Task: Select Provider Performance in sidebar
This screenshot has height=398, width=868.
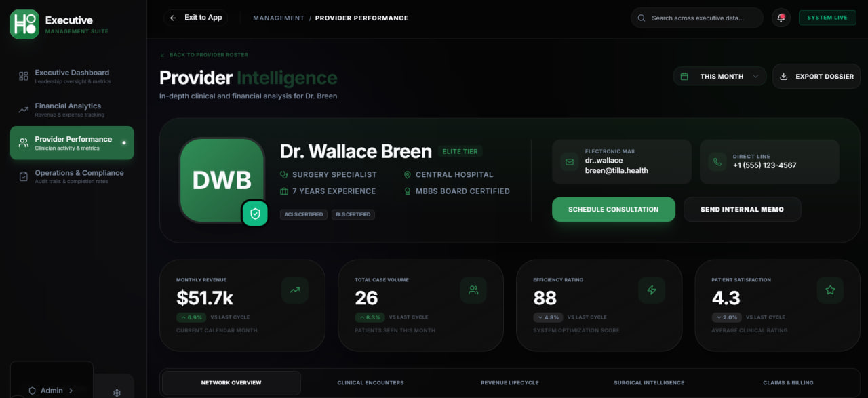Action: (x=72, y=143)
